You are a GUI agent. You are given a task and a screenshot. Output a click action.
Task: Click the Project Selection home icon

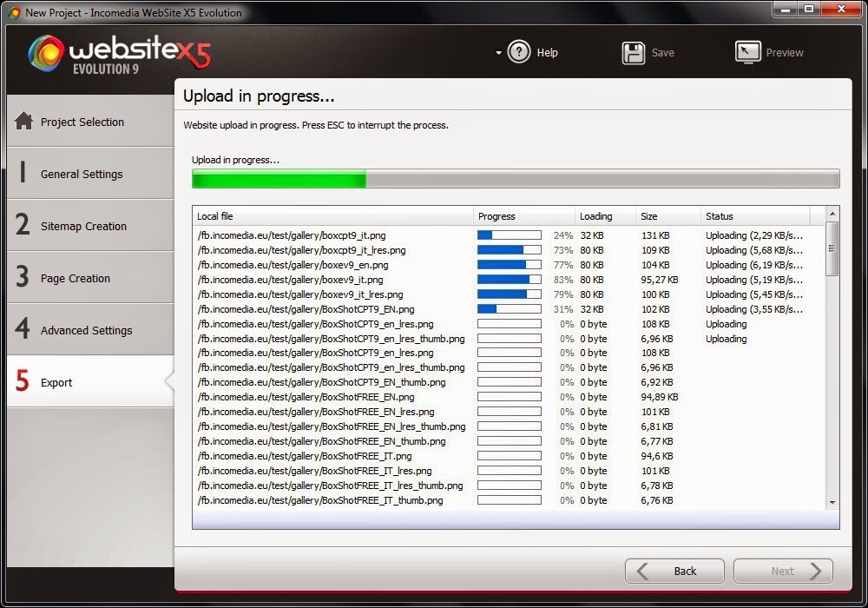23,121
